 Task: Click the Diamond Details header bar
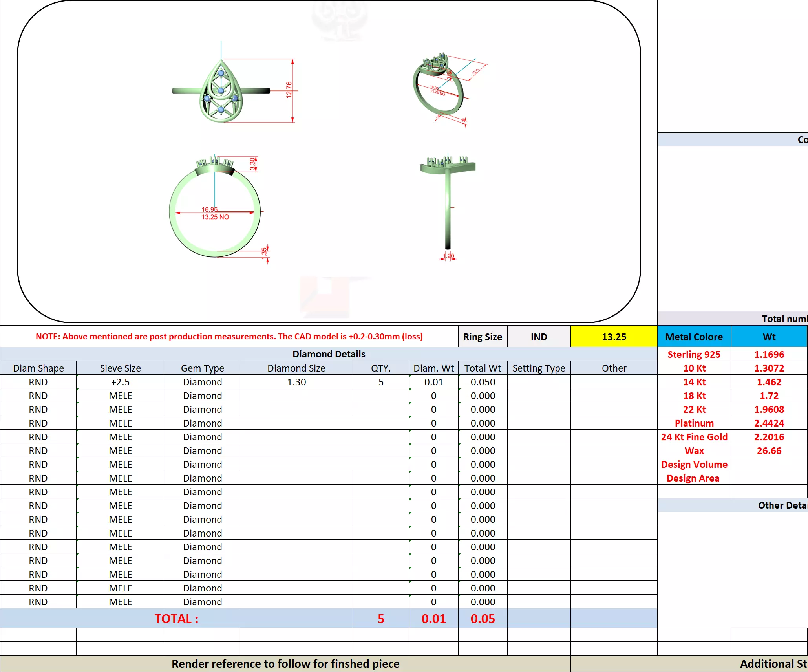tap(329, 354)
